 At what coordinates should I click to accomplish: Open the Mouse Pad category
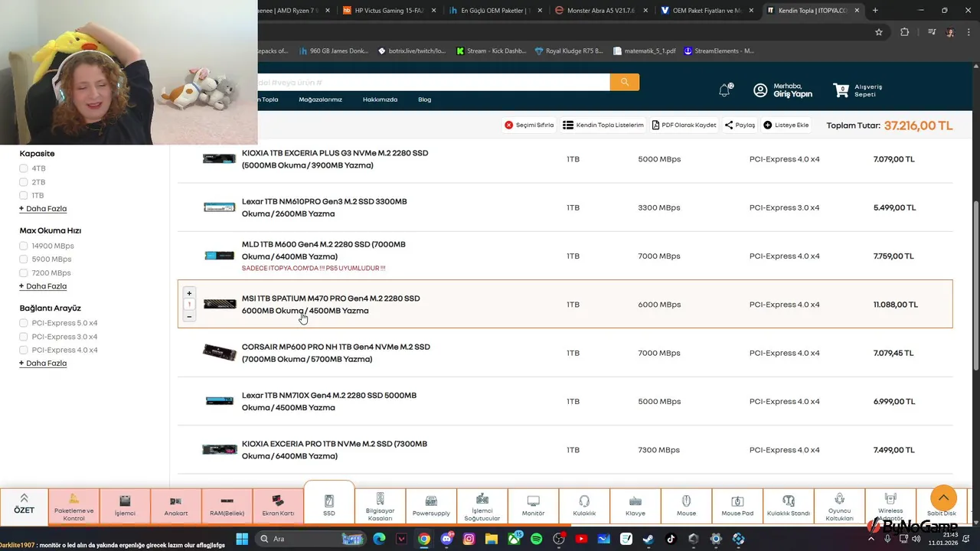tap(737, 506)
